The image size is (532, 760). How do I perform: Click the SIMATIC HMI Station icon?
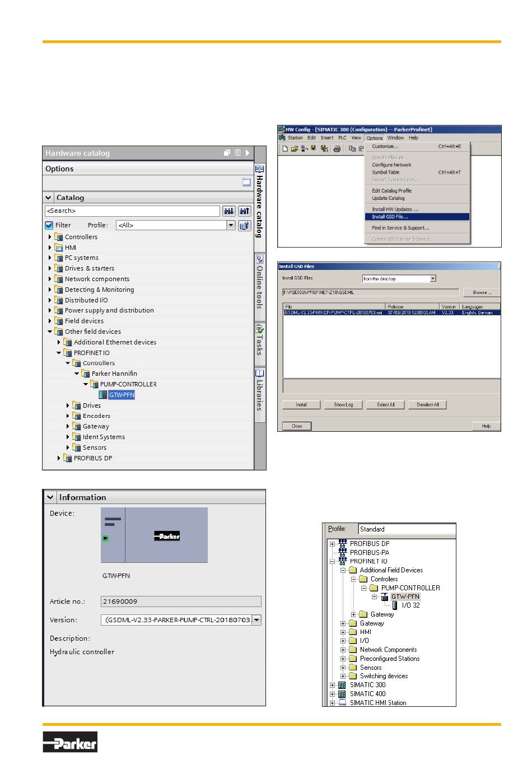pos(342,702)
